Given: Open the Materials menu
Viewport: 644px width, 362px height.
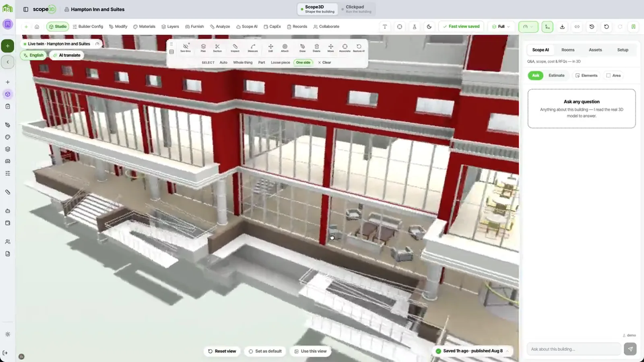Looking at the screenshot, I should click(144, 27).
